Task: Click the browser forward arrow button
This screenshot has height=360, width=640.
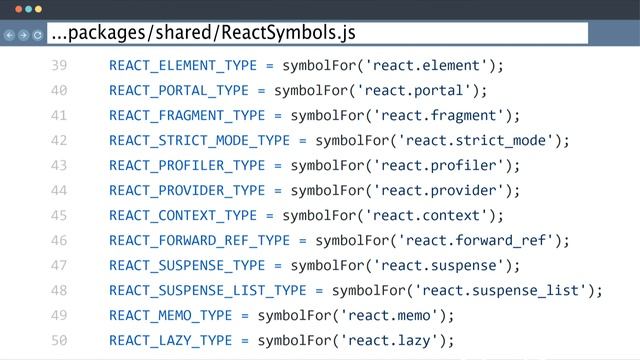Action: 23,35
